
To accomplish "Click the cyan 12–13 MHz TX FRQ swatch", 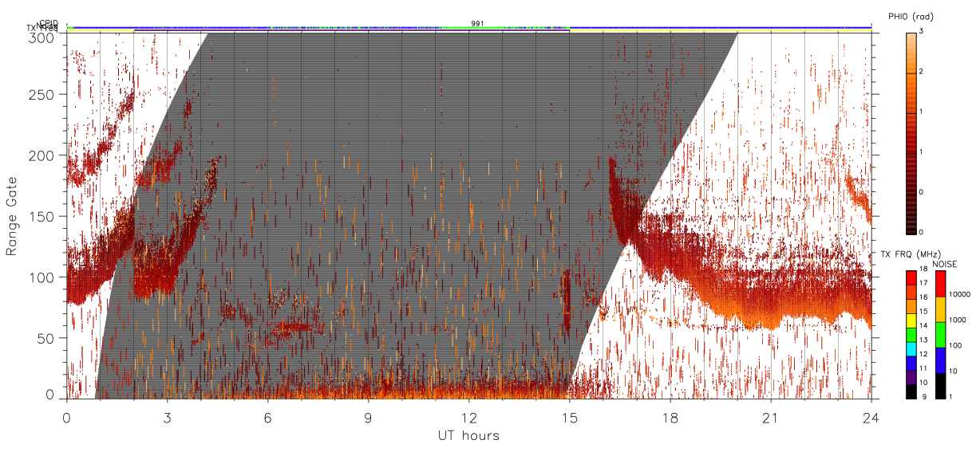I will pos(911,348).
